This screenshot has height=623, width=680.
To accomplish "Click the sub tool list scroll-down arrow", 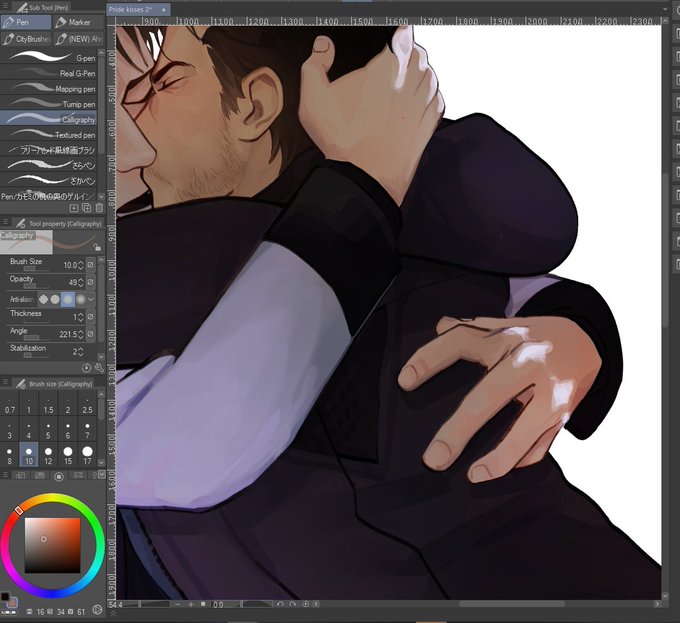I will coord(101,196).
